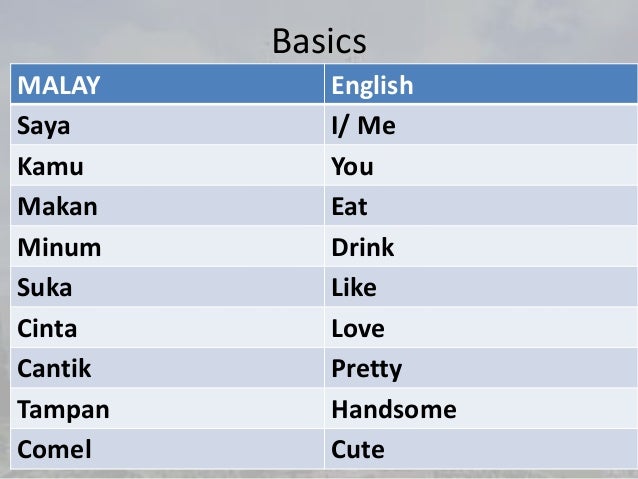Click the Eat translation cell
This screenshot has width=638, height=479.
[x=481, y=206]
